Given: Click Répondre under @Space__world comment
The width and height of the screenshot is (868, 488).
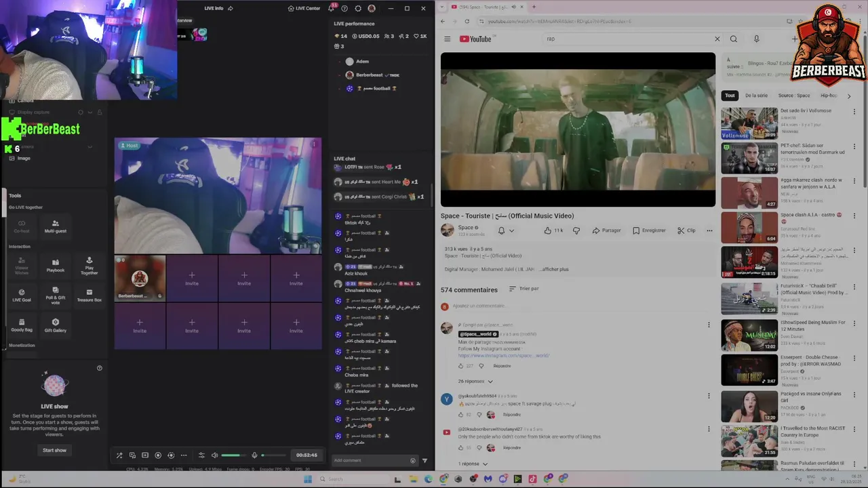Looking at the screenshot, I should [x=502, y=366].
